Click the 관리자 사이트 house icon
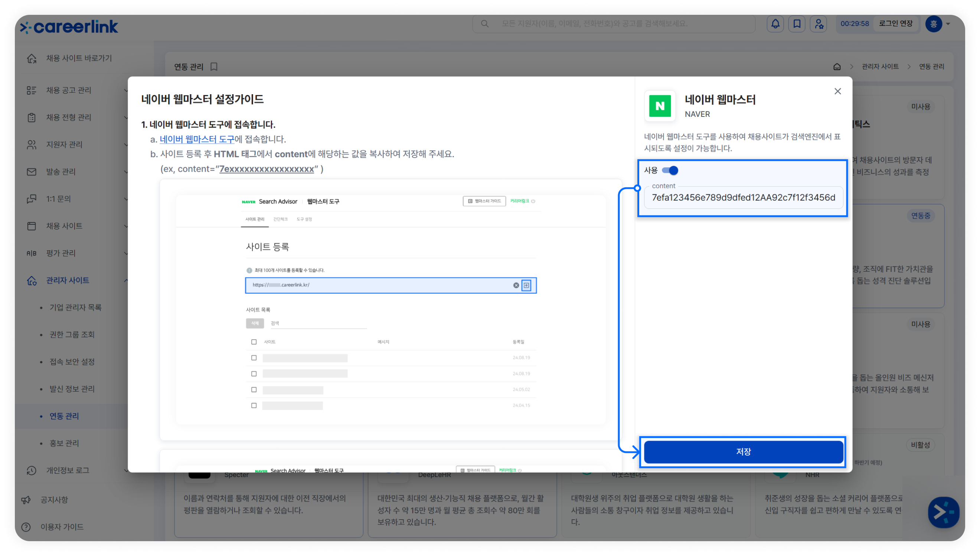 [x=32, y=280]
